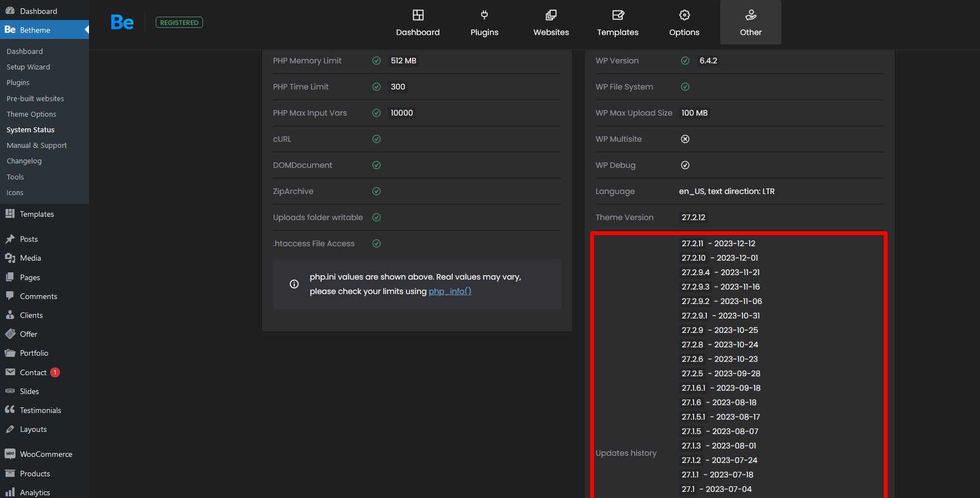The width and height of the screenshot is (980, 498).
Task: Click the PHP Max Input Vars check icon
Action: 377,113
